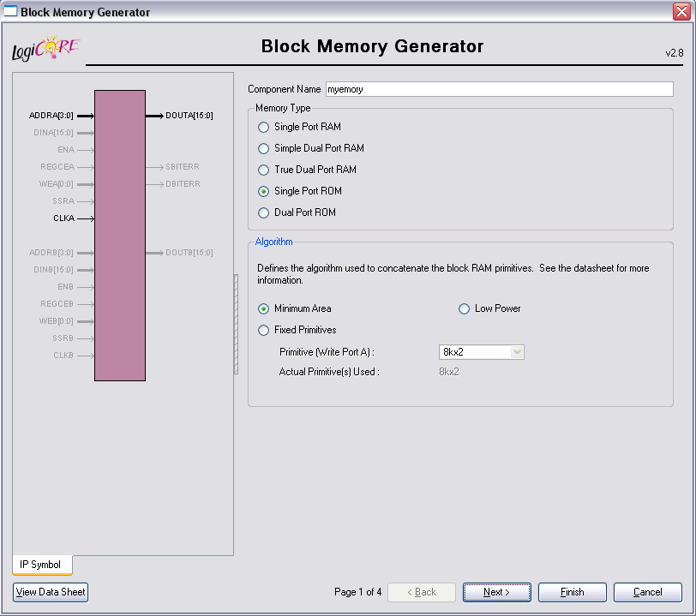Screen dimensions: 696x616
Task: Choose True Dual Port RAM option
Action: [x=263, y=170]
